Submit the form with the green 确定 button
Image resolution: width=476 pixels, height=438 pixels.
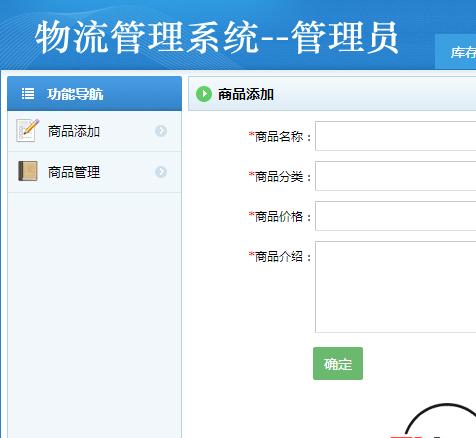338,363
